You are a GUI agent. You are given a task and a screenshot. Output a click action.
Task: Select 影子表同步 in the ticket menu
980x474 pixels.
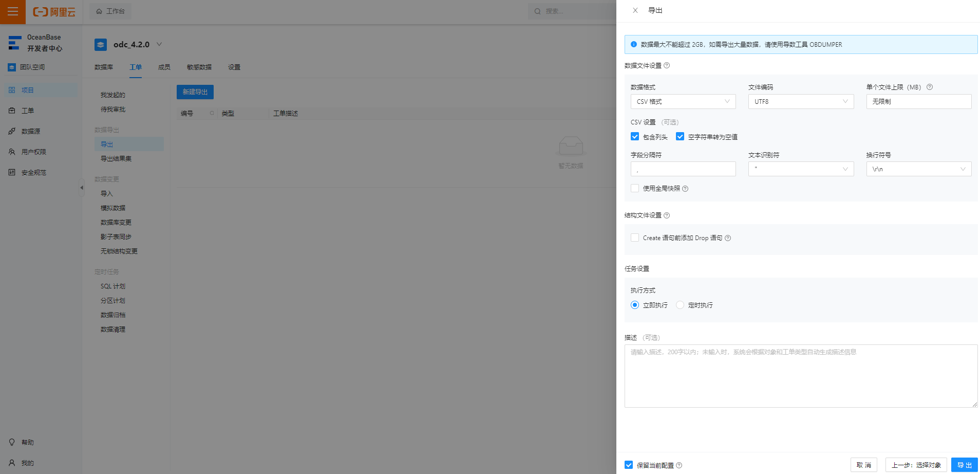pos(116,237)
